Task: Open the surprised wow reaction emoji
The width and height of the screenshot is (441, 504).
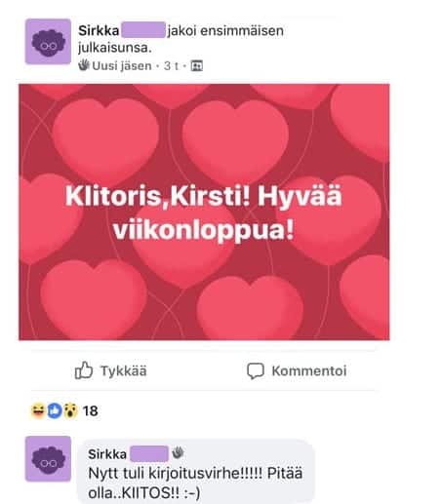Action: 70,410
